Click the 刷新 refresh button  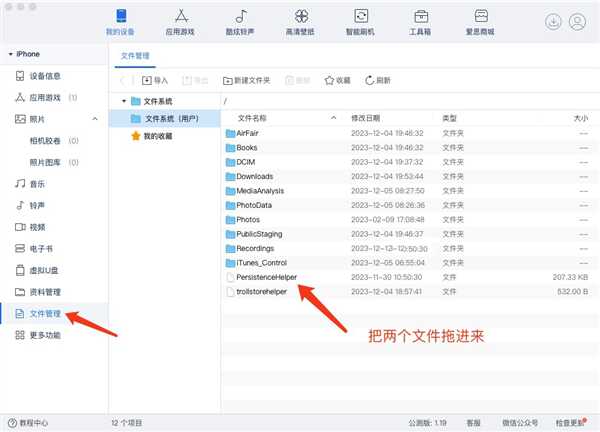[x=378, y=80]
